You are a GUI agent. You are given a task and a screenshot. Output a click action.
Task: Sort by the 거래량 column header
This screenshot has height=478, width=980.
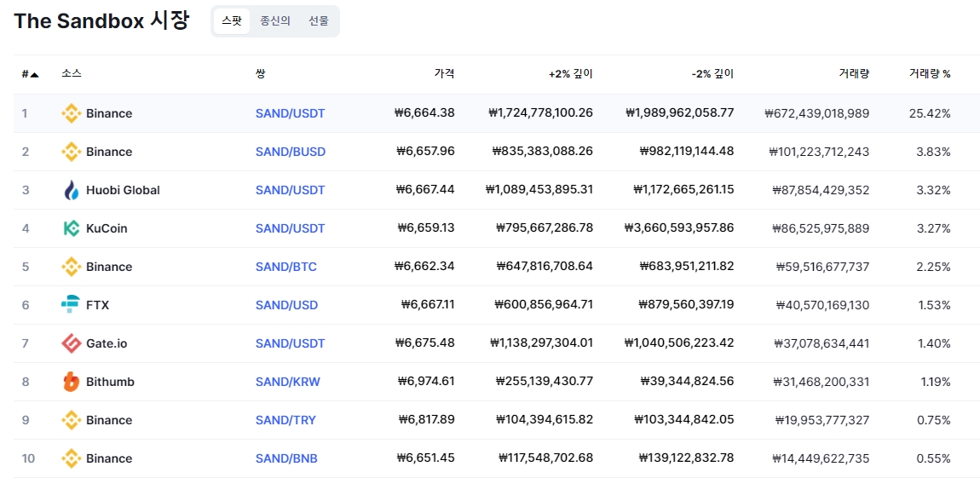[x=854, y=74]
